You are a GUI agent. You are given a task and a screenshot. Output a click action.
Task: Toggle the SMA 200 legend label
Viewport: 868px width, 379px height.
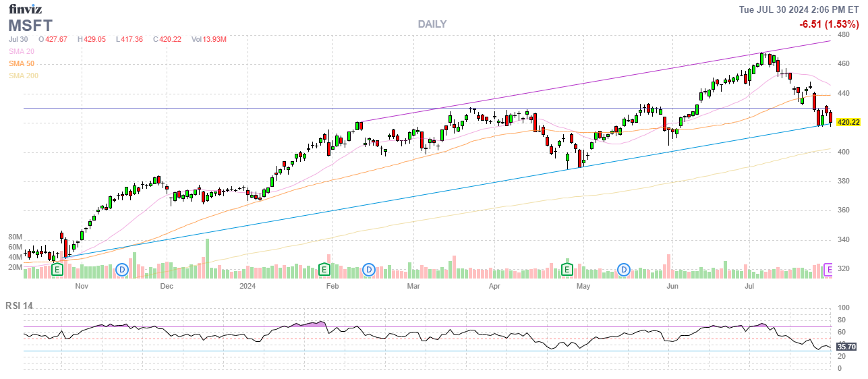(24, 76)
